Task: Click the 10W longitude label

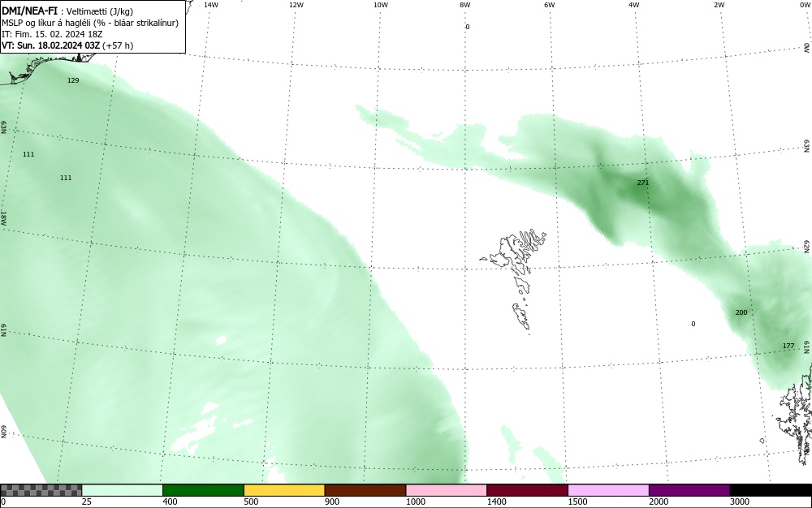Action: point(381,5)
